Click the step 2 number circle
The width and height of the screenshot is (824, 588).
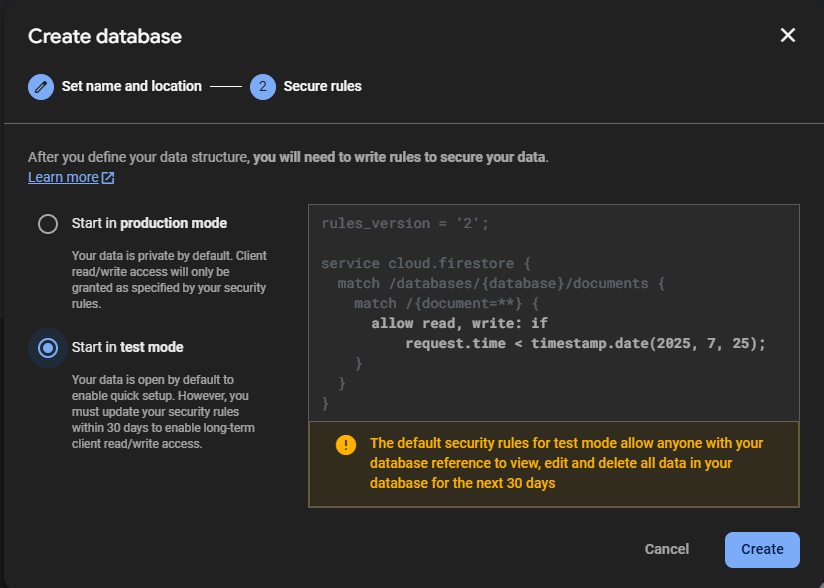coord(263,86)
